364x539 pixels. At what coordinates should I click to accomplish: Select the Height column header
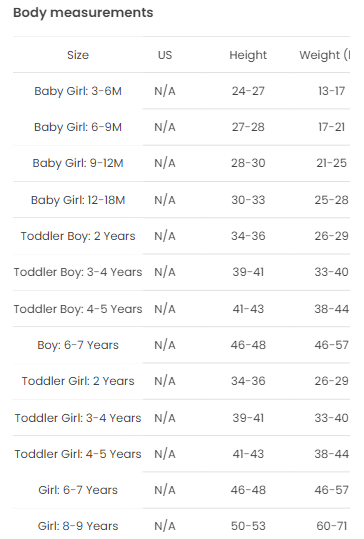248,55
